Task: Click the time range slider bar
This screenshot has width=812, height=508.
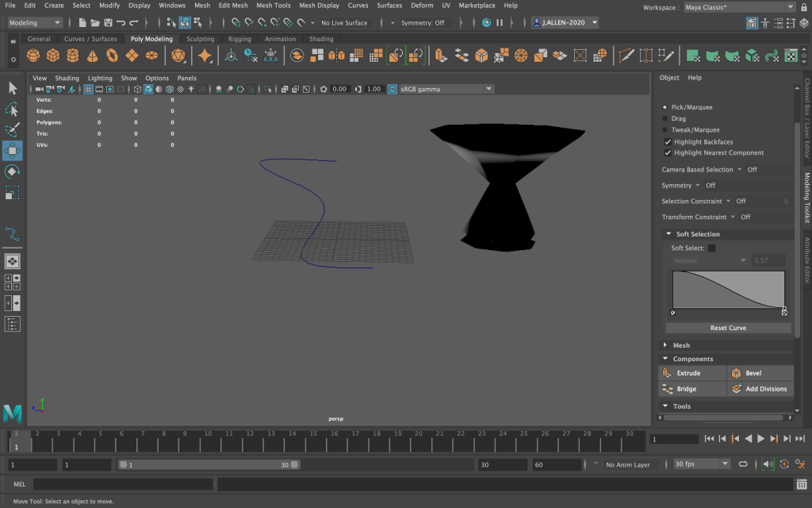Action: [208, 465]
